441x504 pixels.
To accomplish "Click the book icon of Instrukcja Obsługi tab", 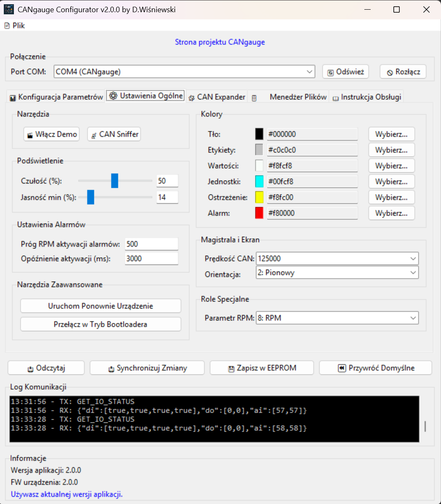I will tap(336, 98).
